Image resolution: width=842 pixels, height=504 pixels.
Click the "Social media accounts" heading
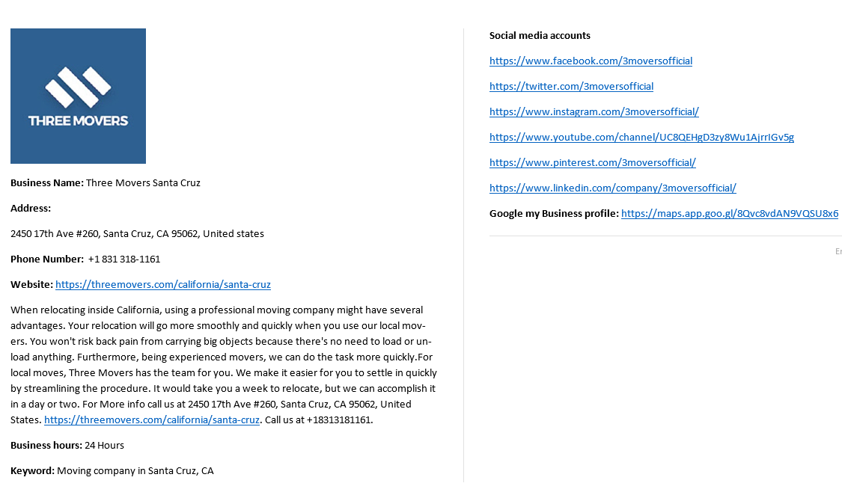point(540,35)
